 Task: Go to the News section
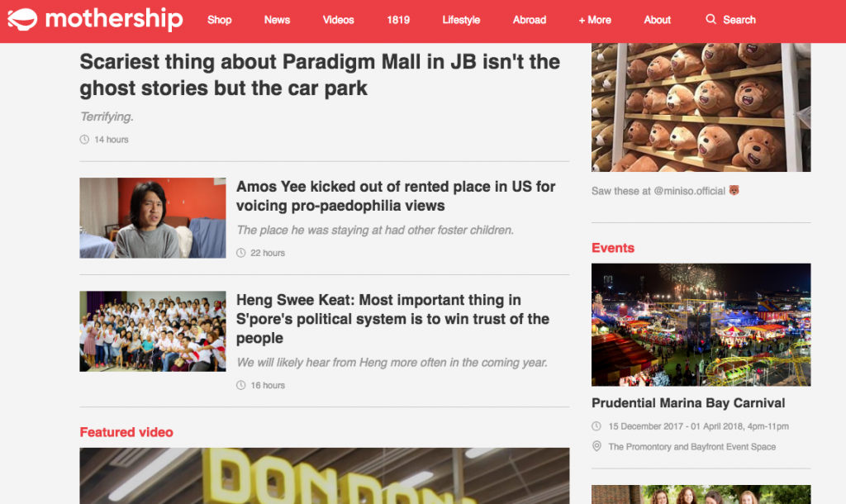point(277,20)
